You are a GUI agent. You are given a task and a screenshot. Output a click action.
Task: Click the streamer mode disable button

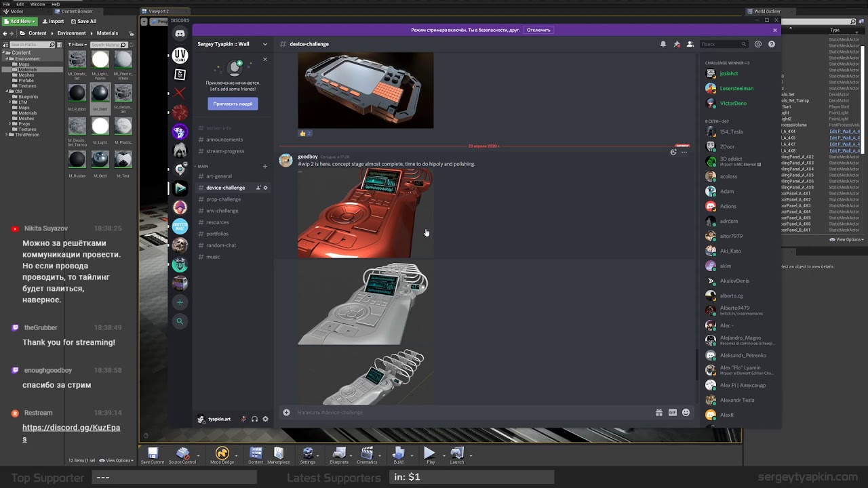tap(538, 30)
